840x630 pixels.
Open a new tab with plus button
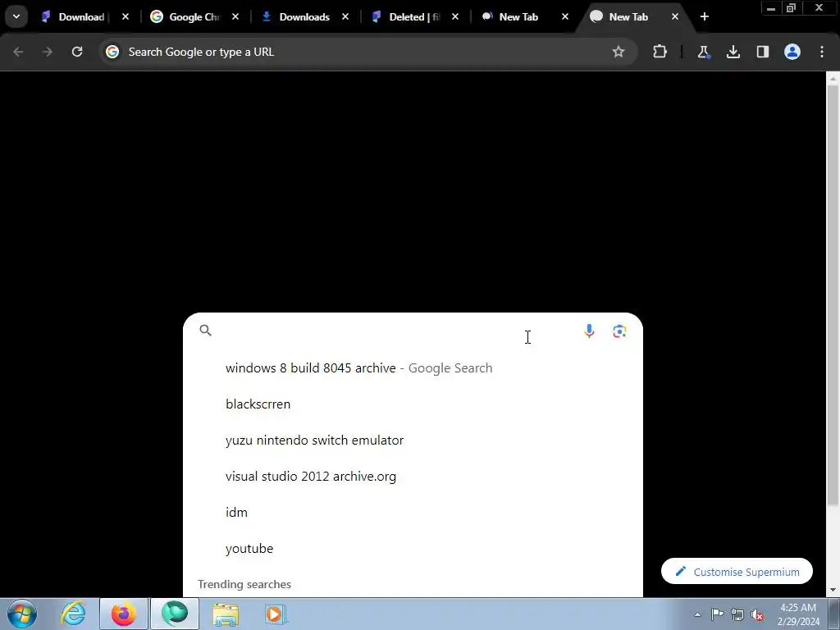point(705,16)
